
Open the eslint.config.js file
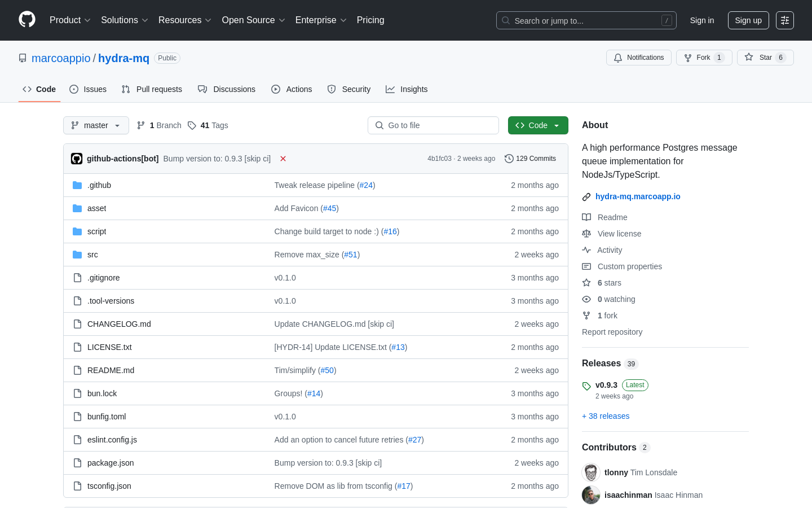(x=112, y=440)
